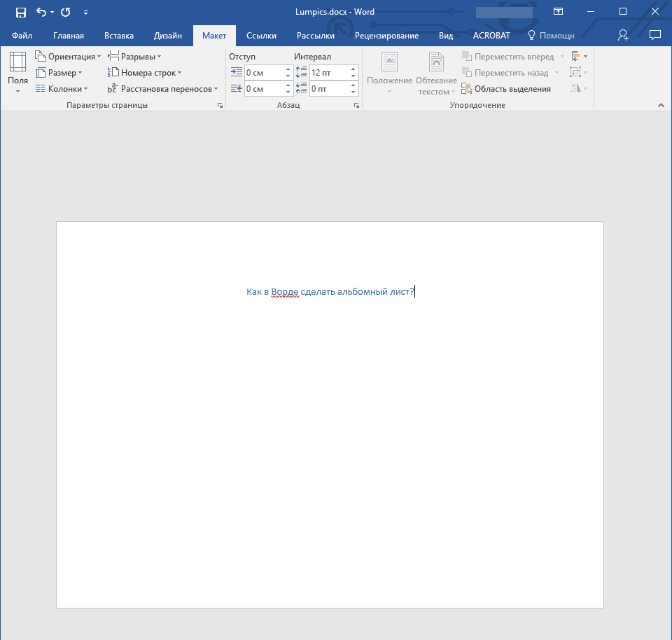Click the Помощник lightbulb help search
The width and height of the screenshot is (672, 640).
coord(551,35)
